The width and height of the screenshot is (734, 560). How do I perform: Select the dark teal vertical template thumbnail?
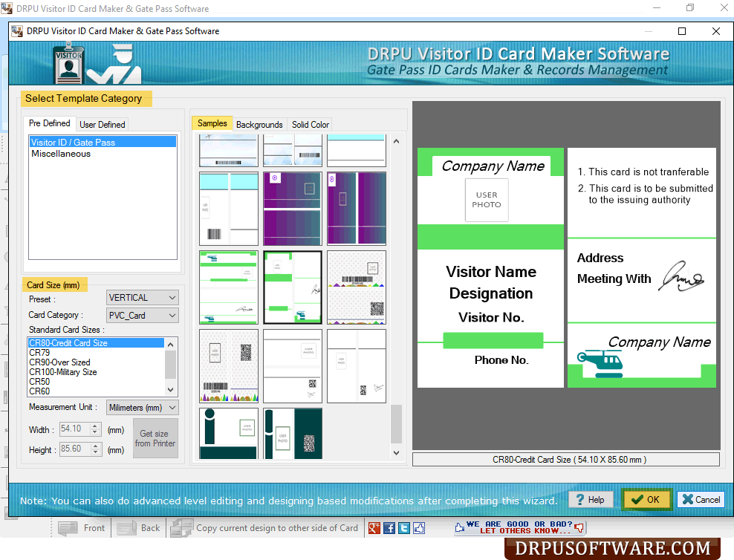293,434
